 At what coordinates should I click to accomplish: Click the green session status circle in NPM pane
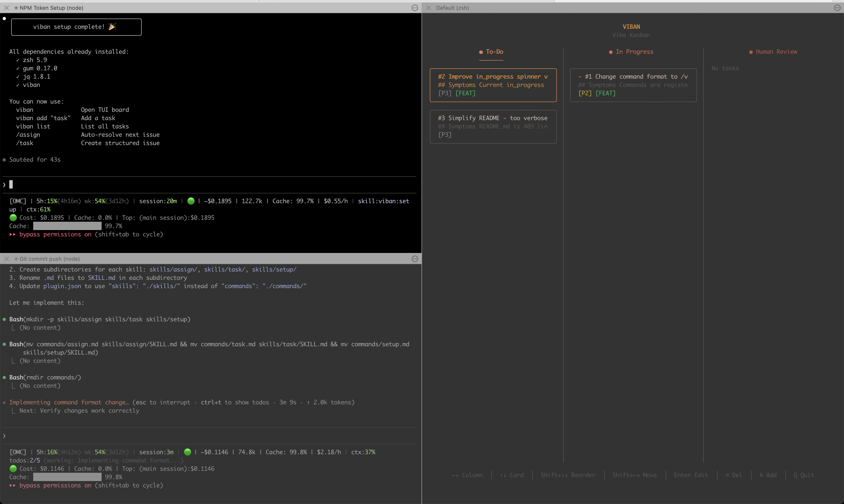(x=191, y=201)
